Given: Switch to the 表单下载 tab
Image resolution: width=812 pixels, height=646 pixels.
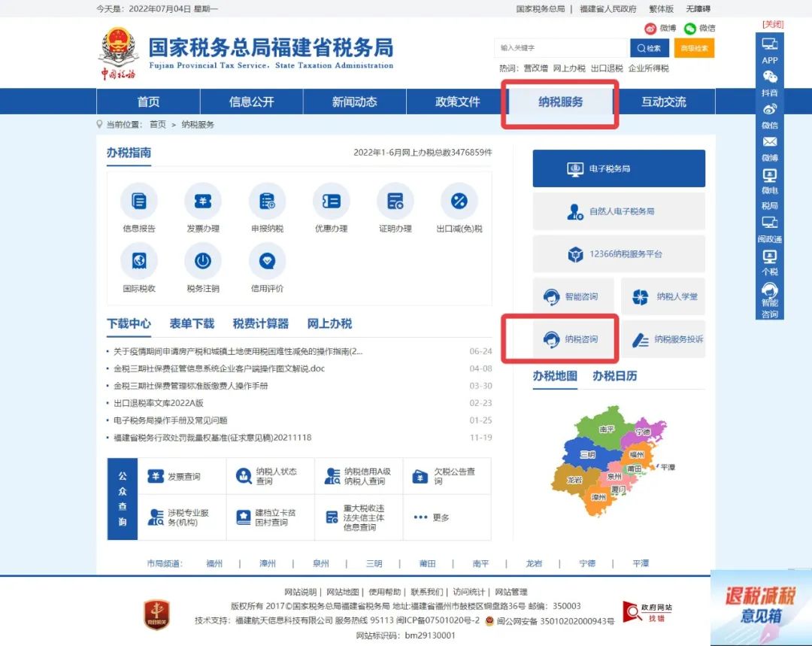Looking at the screenshot, I should pos(192,324).
